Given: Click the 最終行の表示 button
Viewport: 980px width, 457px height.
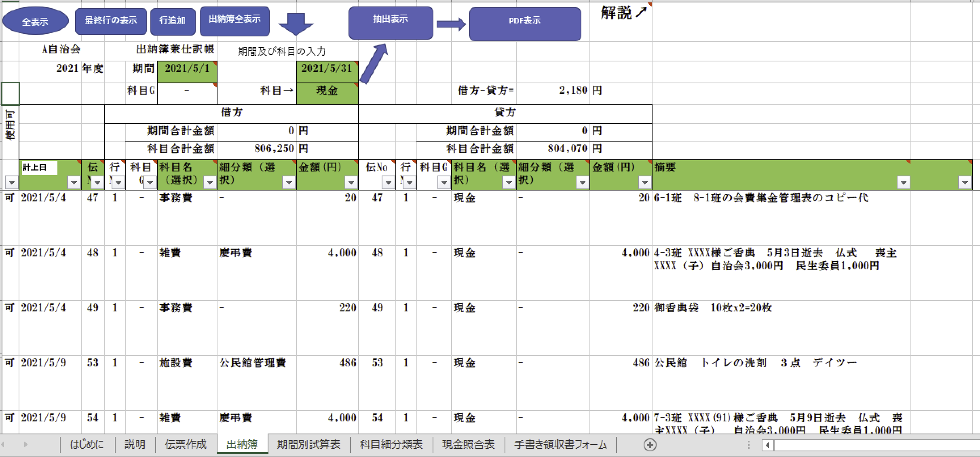Looking at the screenshot, I should (x=111, y=21).
